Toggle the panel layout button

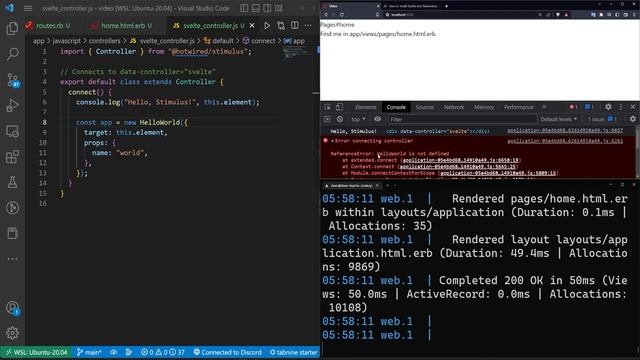(256, 8)
